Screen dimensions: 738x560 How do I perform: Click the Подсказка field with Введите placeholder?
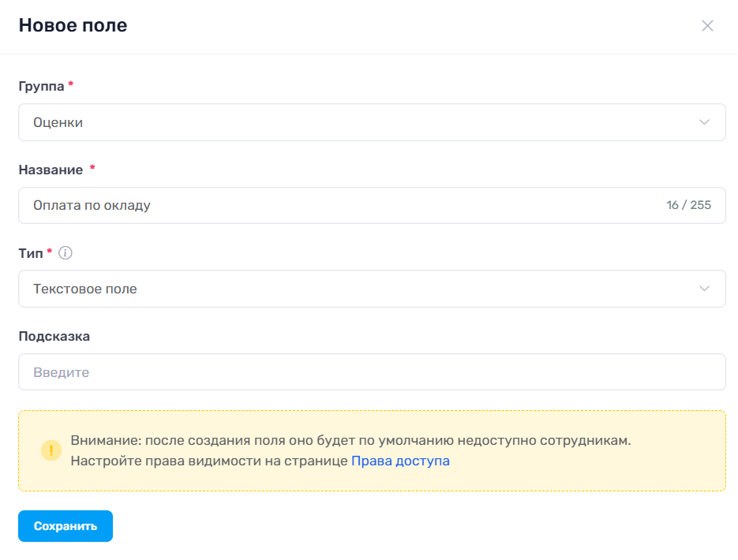[x=372, y=372]
